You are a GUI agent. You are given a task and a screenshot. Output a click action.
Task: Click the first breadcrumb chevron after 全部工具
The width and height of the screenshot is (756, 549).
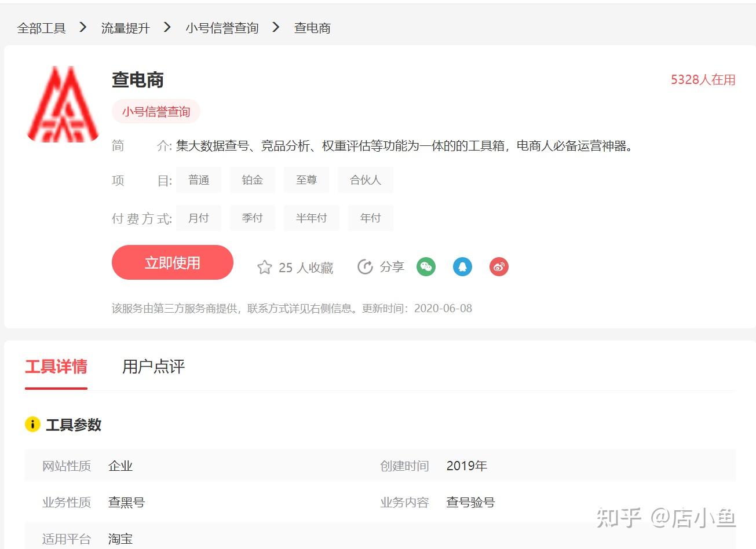click(83, 27)
